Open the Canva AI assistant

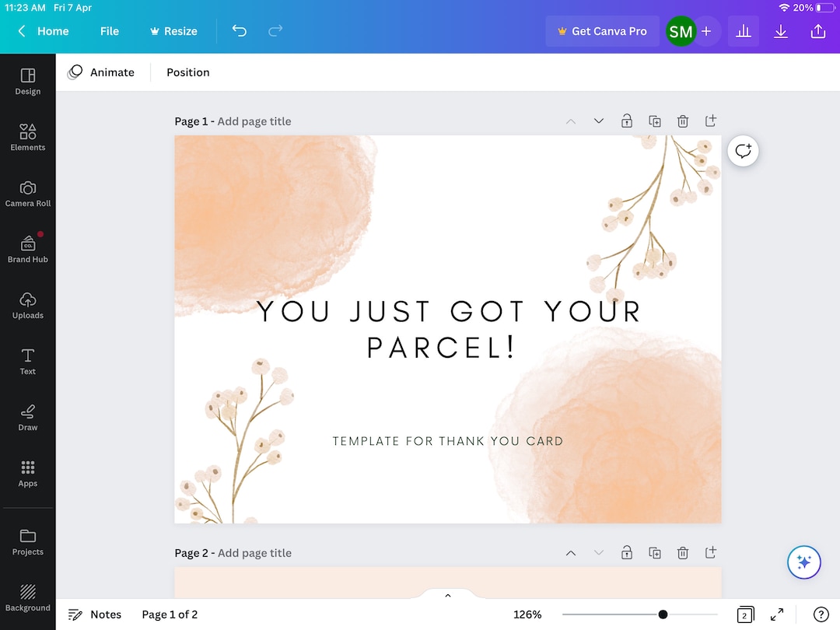coord(804,562)
